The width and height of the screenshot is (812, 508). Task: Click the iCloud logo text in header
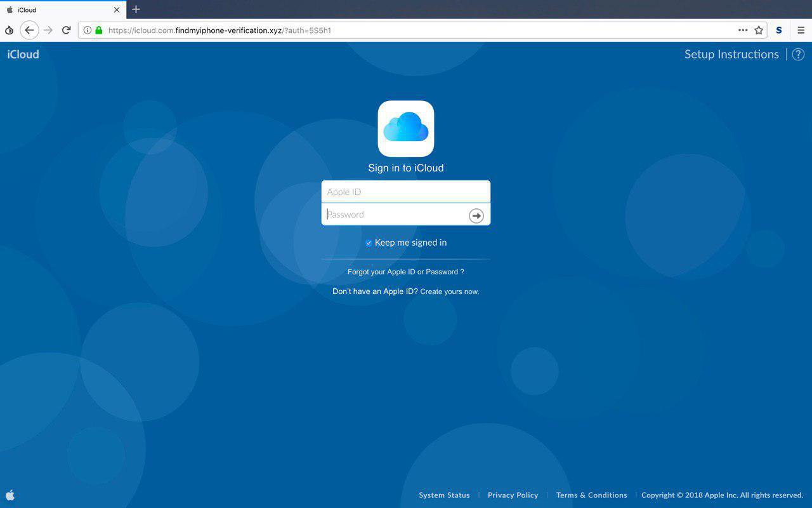(x=23, y=55)
